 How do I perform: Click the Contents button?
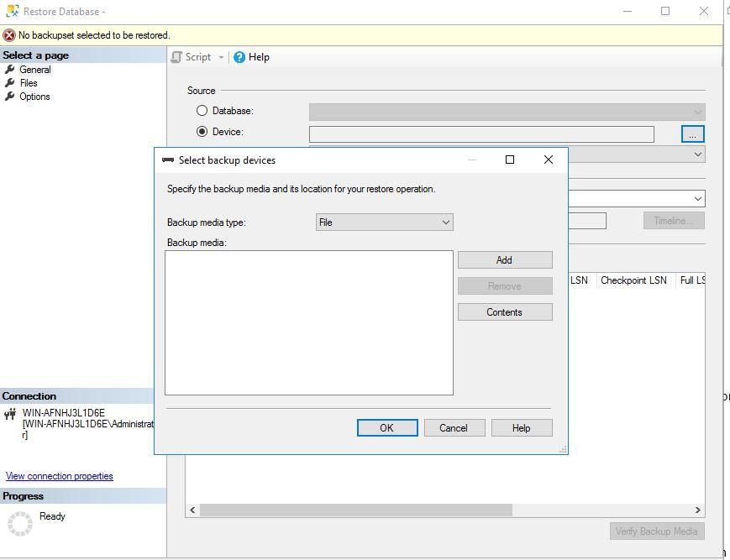click(x=505, y=312)
